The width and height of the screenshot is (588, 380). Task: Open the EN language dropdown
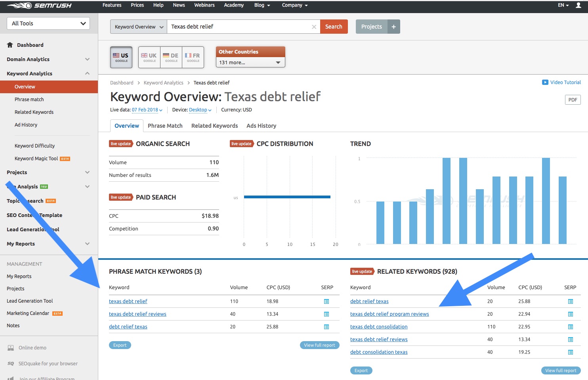[x=563, y=5]
